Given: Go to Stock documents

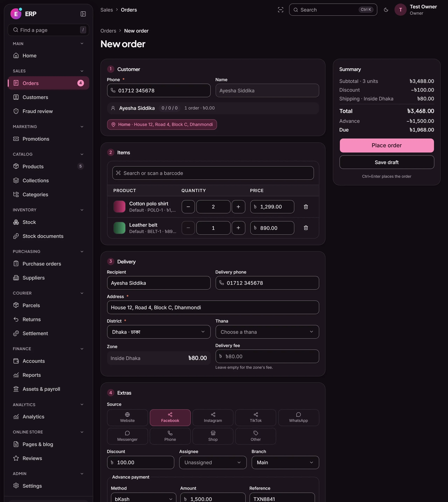Looking at the screenshot, I should [x=48, y=236].
